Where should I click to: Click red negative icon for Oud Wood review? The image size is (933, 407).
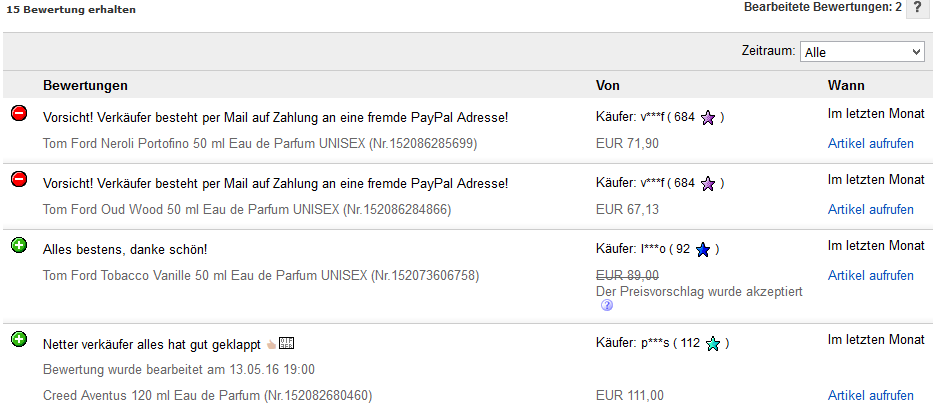[19, 179]
